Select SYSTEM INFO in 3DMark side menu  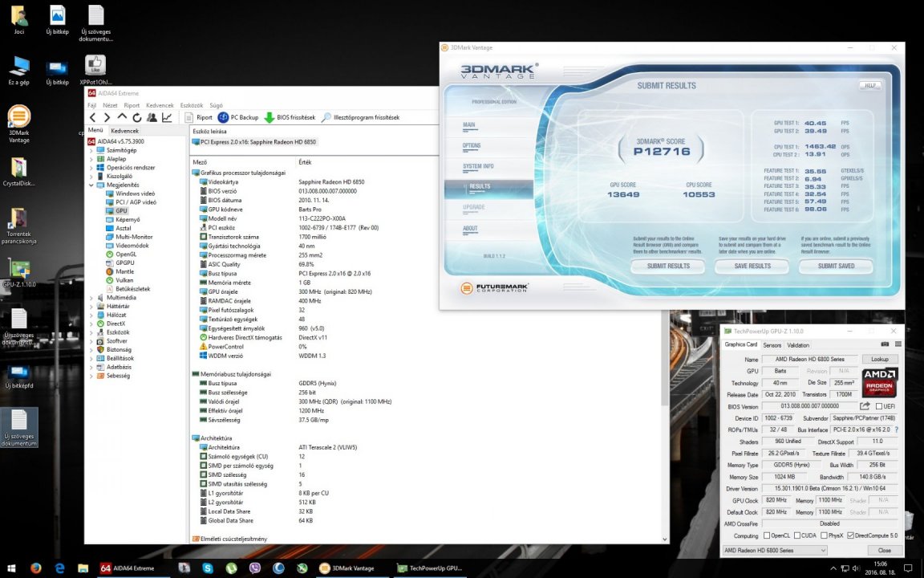(x=478, y=166)
